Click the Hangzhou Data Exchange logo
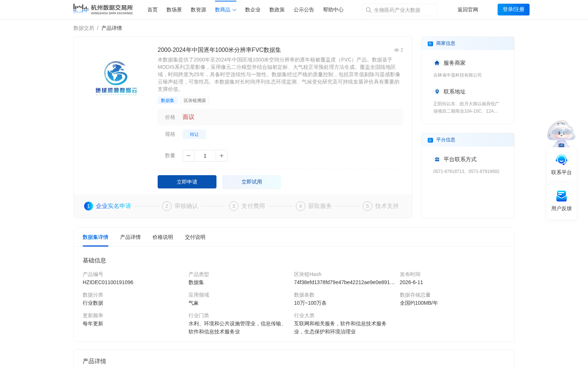 103,9
